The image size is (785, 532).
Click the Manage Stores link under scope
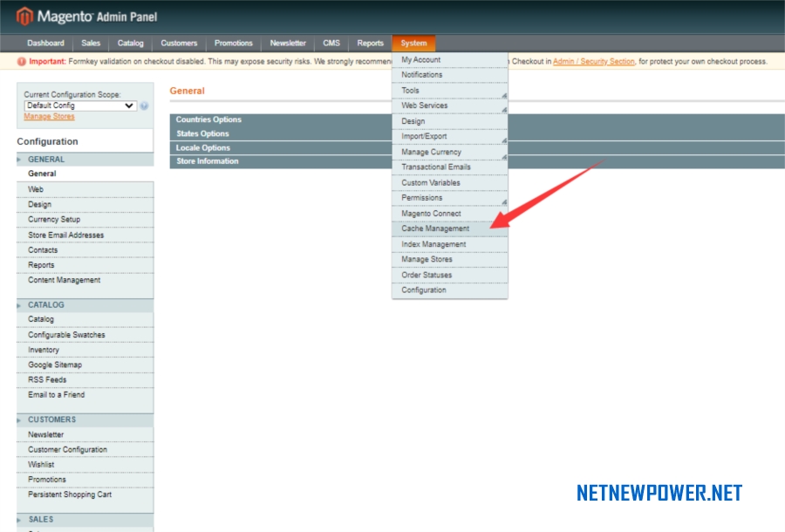pos(49,116)
